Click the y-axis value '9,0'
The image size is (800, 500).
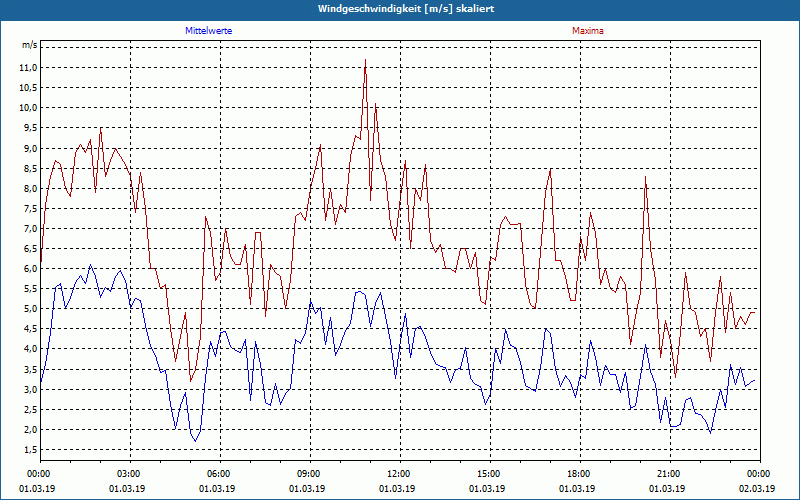coord(30,148)
